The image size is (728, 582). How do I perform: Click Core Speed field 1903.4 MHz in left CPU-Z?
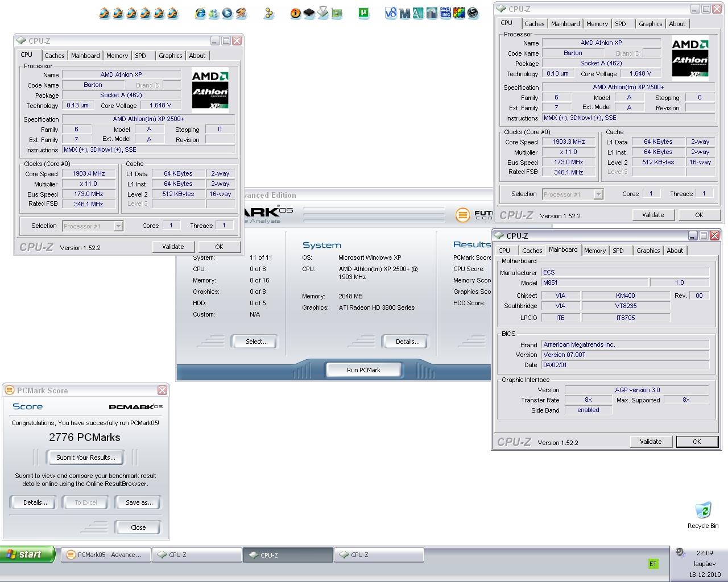coord(89,174)
